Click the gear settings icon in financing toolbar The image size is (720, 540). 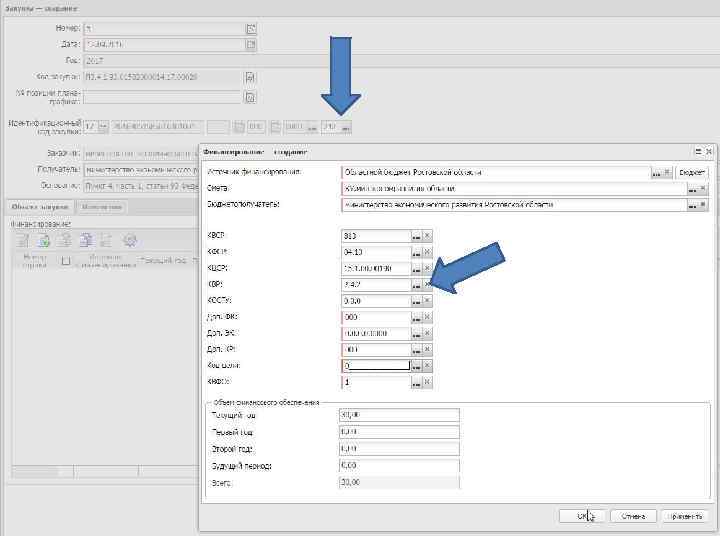click(x=130, y=240)
